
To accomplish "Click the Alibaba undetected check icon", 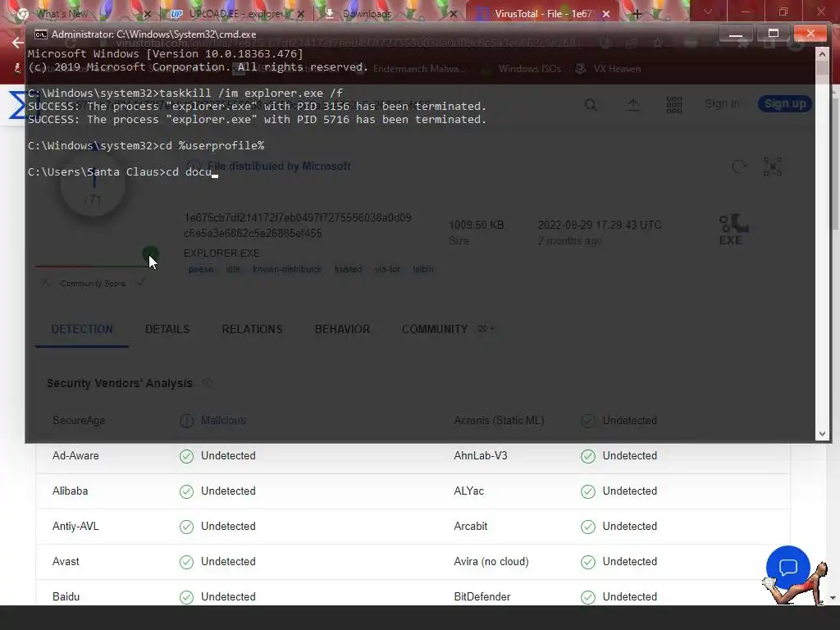I will [186, 491].
